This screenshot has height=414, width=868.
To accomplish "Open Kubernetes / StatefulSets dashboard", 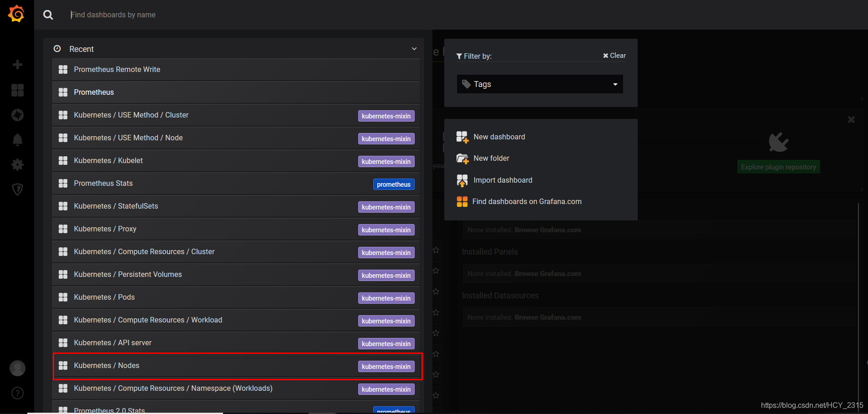I will point(236,206).
